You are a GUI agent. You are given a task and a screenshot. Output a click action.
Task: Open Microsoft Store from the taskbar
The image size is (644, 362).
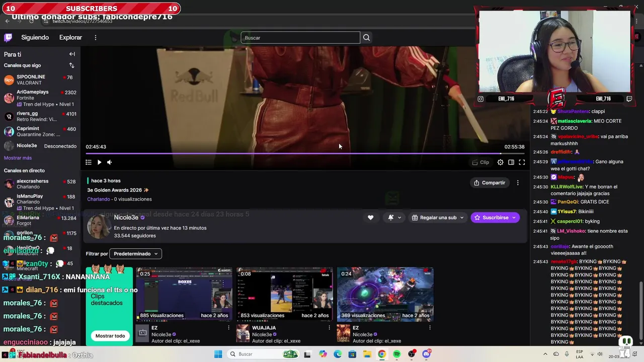[352, 354]
